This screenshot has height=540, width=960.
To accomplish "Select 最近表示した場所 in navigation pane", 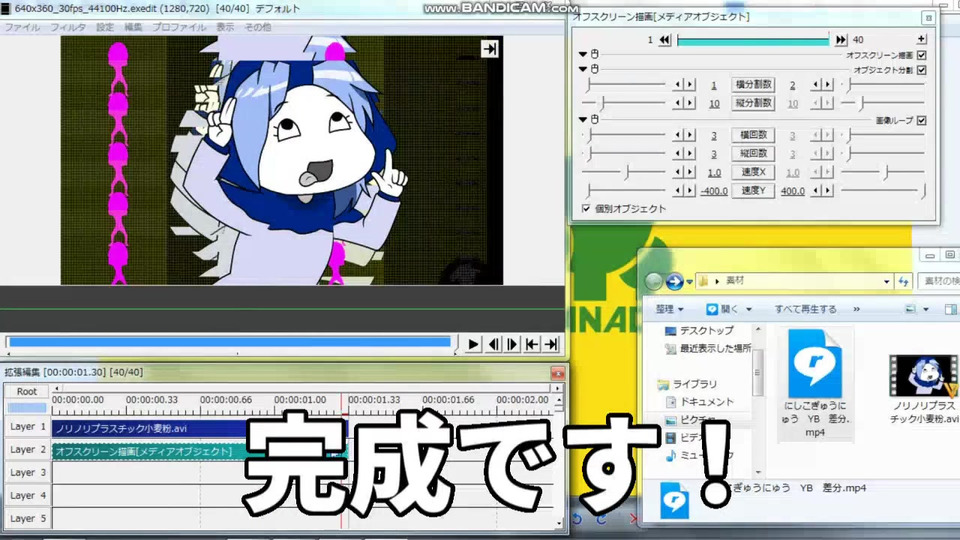I will (x=708, y=348).
